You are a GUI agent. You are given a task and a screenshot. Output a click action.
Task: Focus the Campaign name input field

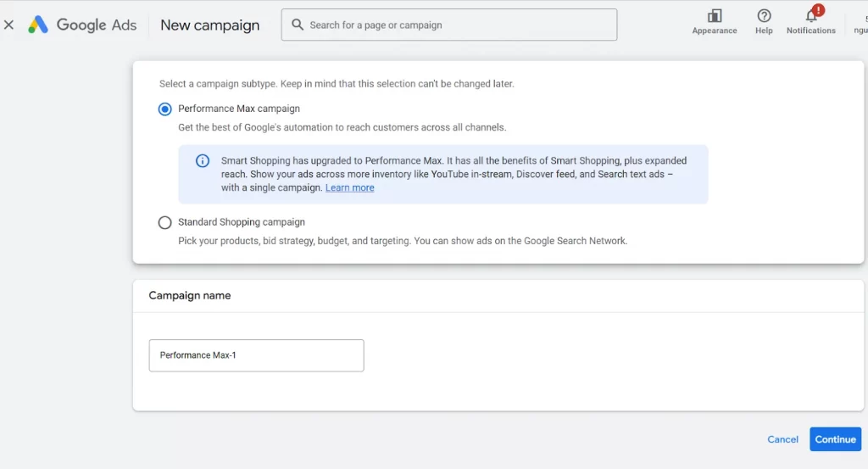256,355
